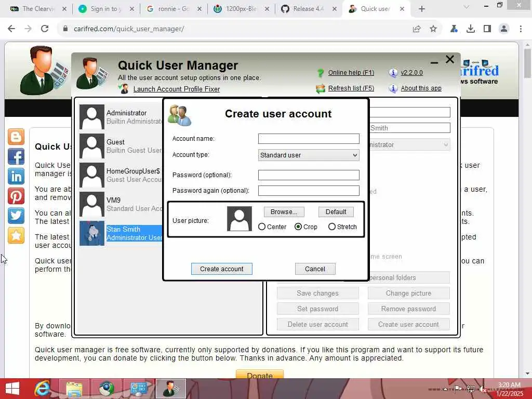The width and height of the screenshot is (532, 399).
Task: Click the Cancel button
Action: click(315, 269)
